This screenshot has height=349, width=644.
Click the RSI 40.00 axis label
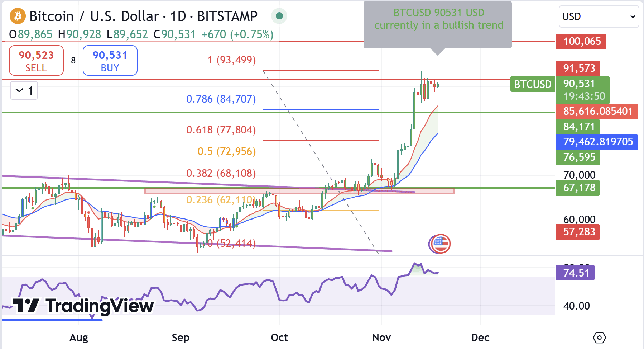point(576,306)
